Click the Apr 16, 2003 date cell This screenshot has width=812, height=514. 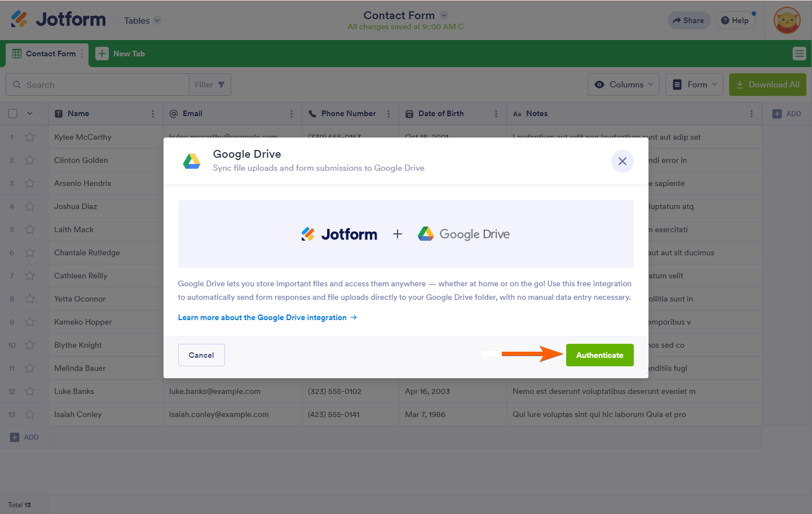(453, 391)
